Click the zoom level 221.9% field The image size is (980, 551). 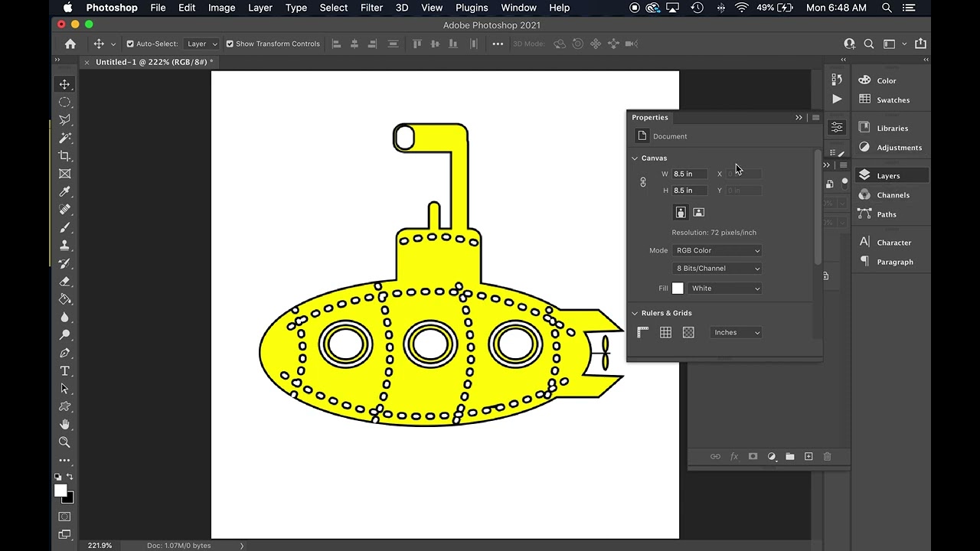point(100,546)
